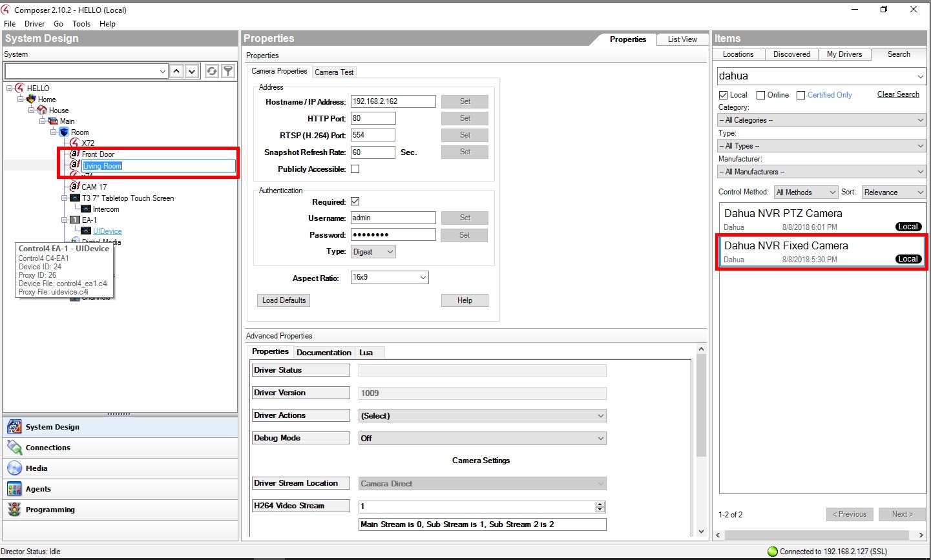931x560 pixels.
Task: Open the All Types dropdown
Action: click(x=822, y=146)
